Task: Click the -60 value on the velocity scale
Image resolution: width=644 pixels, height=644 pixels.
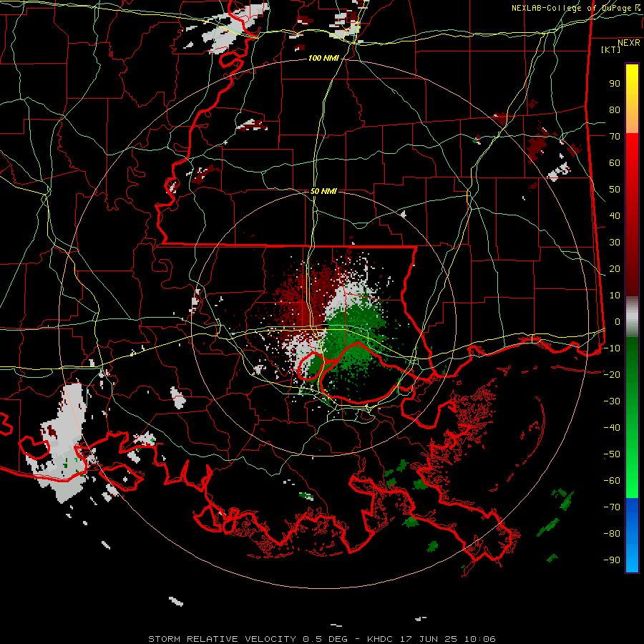Action: [x=612, y=481]
